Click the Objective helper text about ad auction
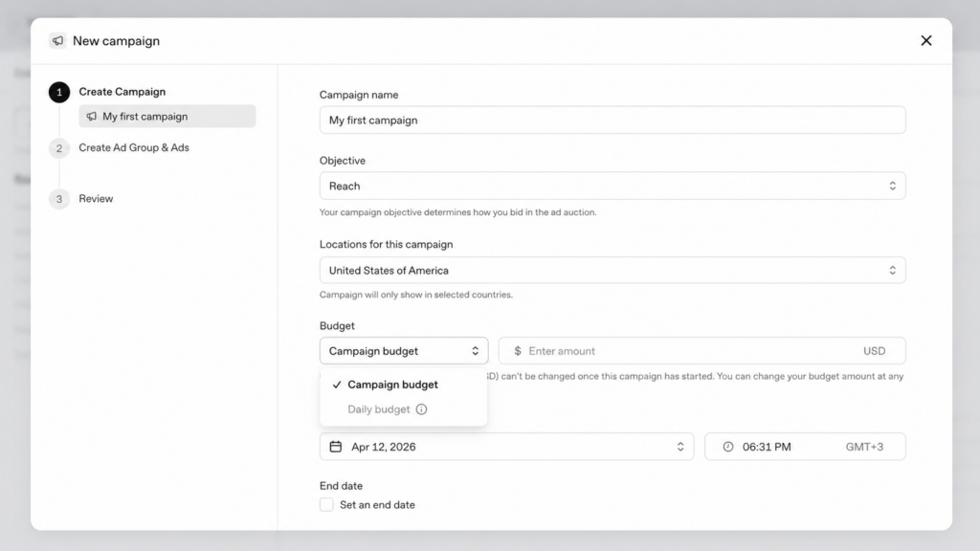 click(x=457, y=212)
